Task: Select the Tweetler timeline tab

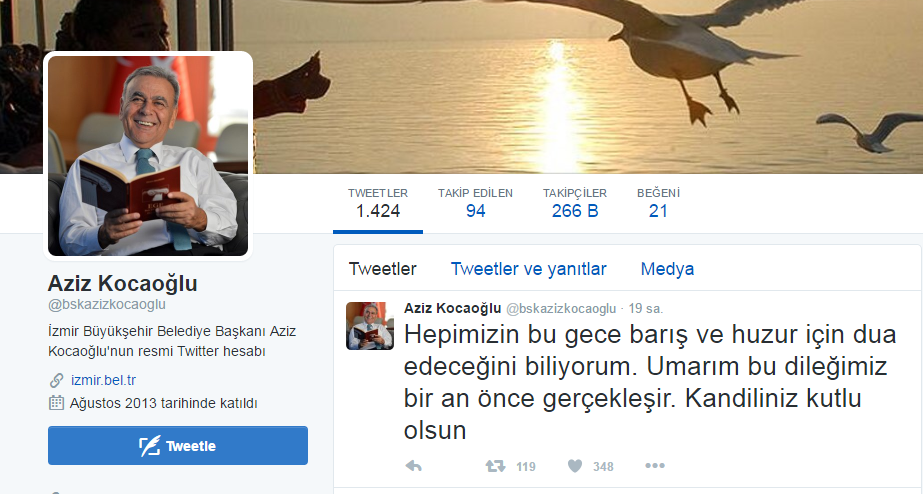Action: (383, 269)
